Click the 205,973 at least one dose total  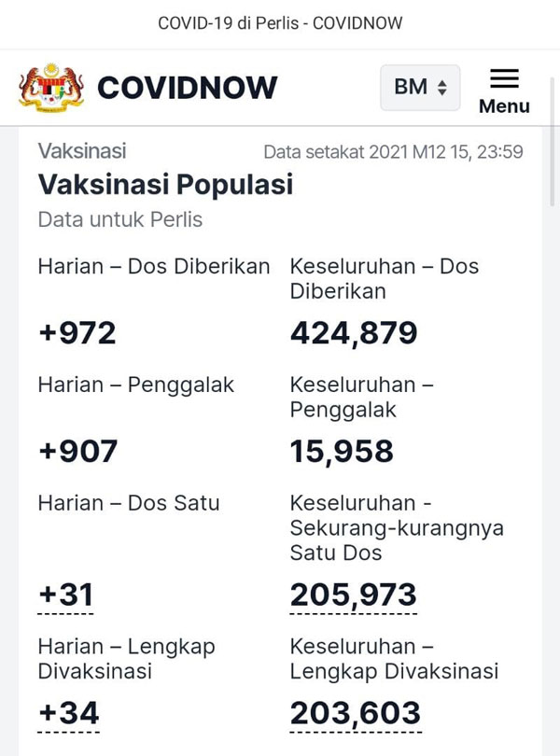point(353,595)
